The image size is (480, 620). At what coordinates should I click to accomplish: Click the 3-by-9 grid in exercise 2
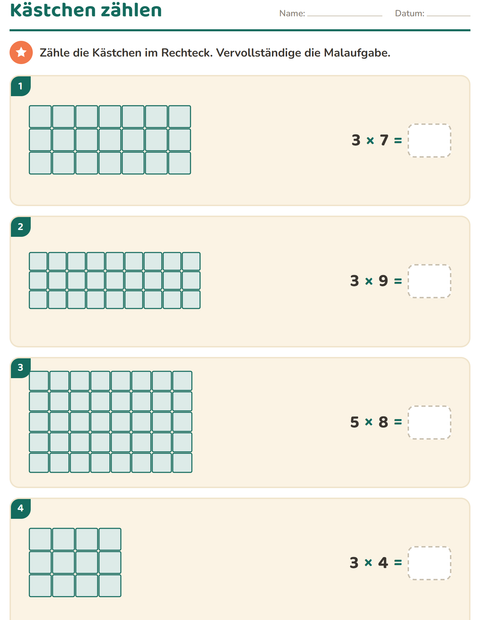click(x=115, y=281)
